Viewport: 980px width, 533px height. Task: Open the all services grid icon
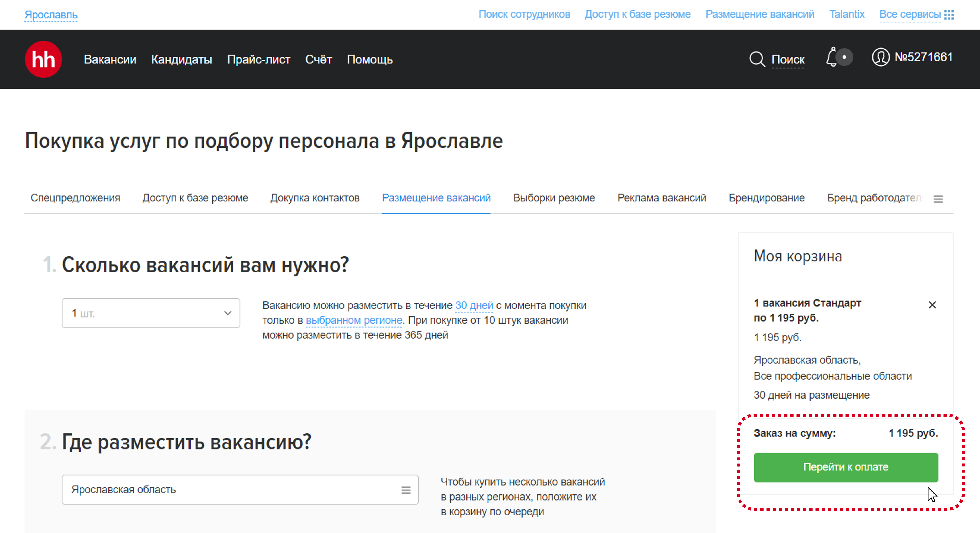pos(949,15)
